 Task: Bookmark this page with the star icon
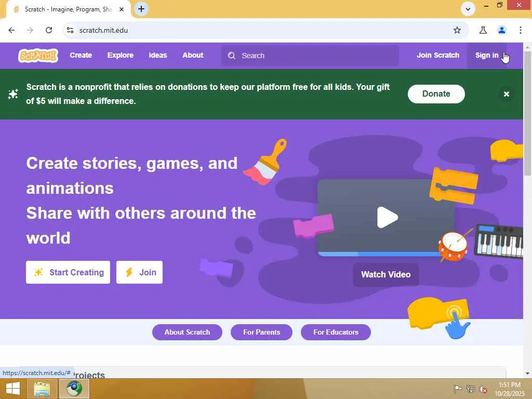457,30
